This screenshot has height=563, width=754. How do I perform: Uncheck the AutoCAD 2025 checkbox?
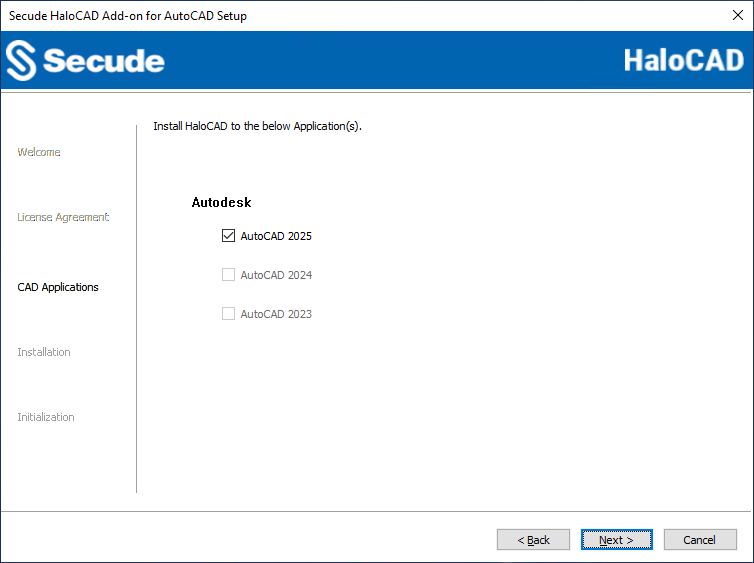coord(228,236)
